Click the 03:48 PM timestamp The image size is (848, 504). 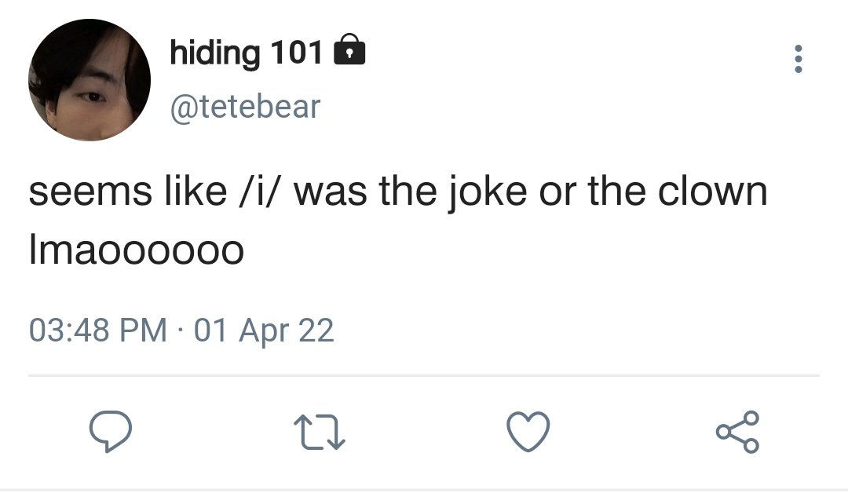point(98,331)
